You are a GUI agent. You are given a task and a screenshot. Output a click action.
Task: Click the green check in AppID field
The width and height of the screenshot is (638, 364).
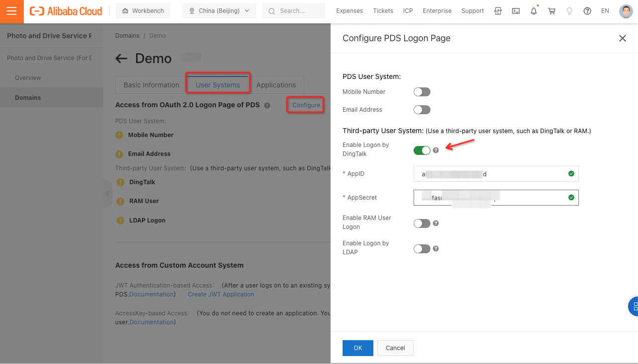tap(571, 174)
